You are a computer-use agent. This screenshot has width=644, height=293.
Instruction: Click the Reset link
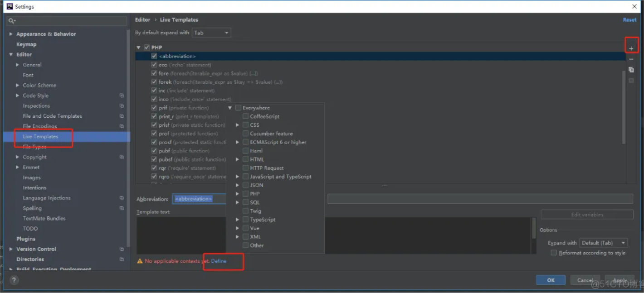point(629,20)
